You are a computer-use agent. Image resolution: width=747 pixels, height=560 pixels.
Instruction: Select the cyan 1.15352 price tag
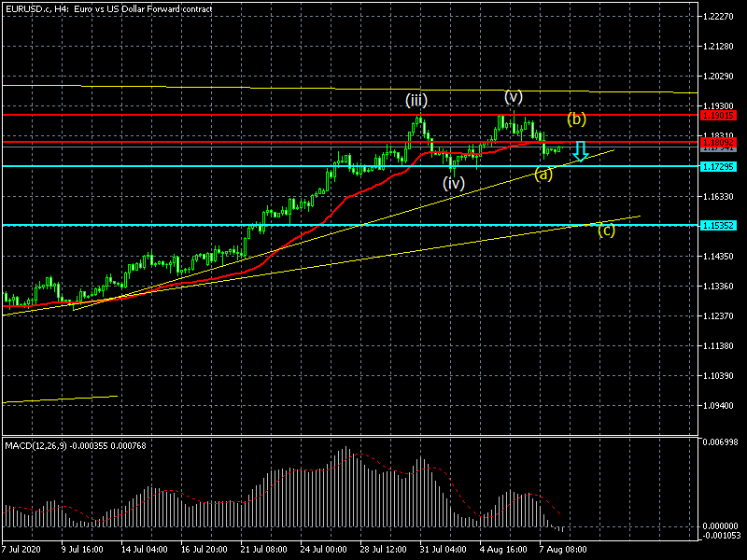click(x=719, y=225)
